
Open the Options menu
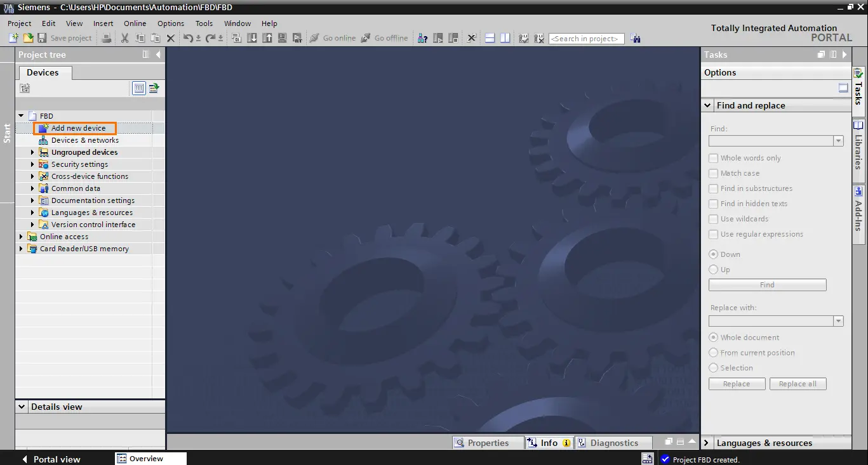pos(171,23)
